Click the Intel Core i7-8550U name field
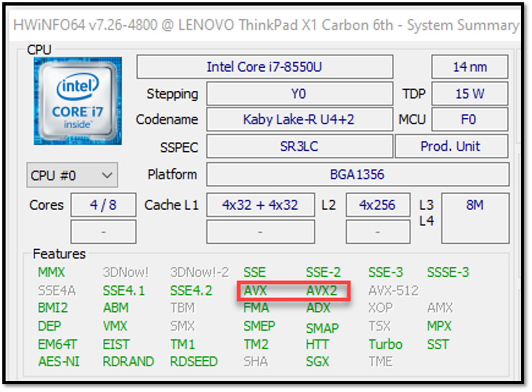The width and height of the screenshot is (532, 392). click(265, 67)
